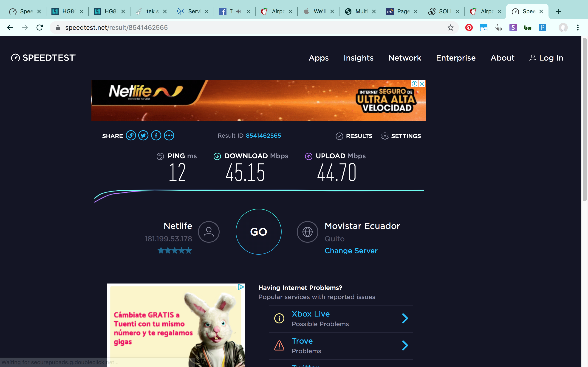Share result on Twitter
The width and height of the screenshot is (588, 367).
pos(143,135)
